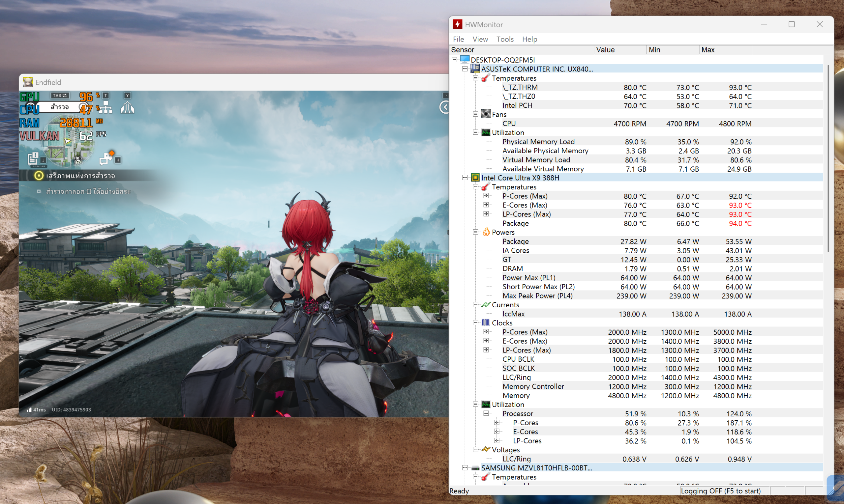This screenshot has width=844, height=504.
Task: Open the Tools menu
Action: (x=504, y=39)
